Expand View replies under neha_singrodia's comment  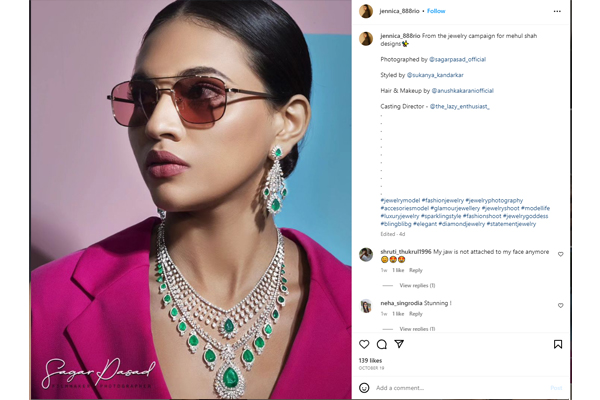tap(417, 329)
